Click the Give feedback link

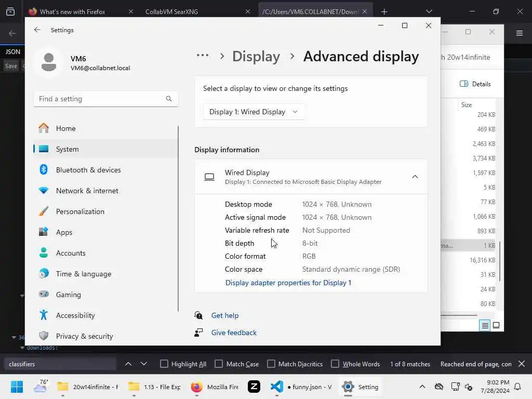click(234, 333)
